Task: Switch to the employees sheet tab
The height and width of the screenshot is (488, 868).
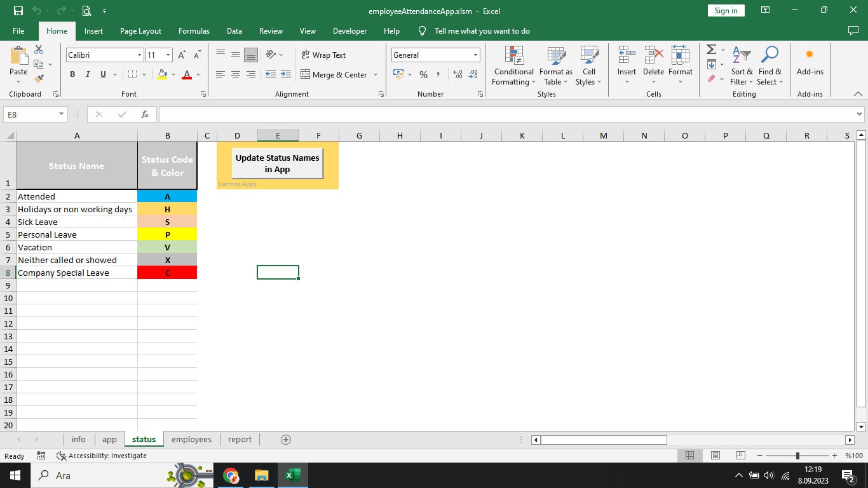Action: click(x=191, y=439)
